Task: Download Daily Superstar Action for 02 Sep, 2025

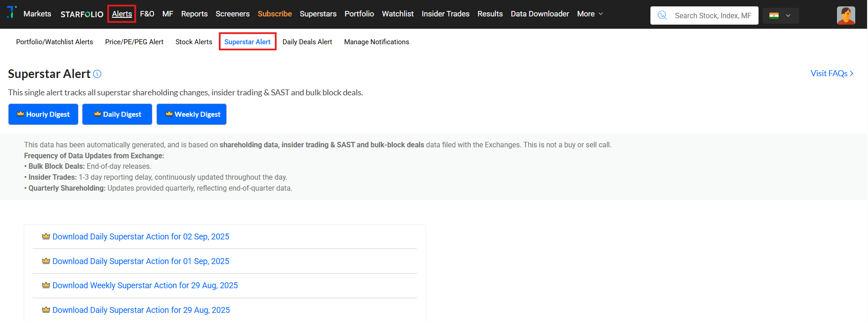Action: (141, 237)
